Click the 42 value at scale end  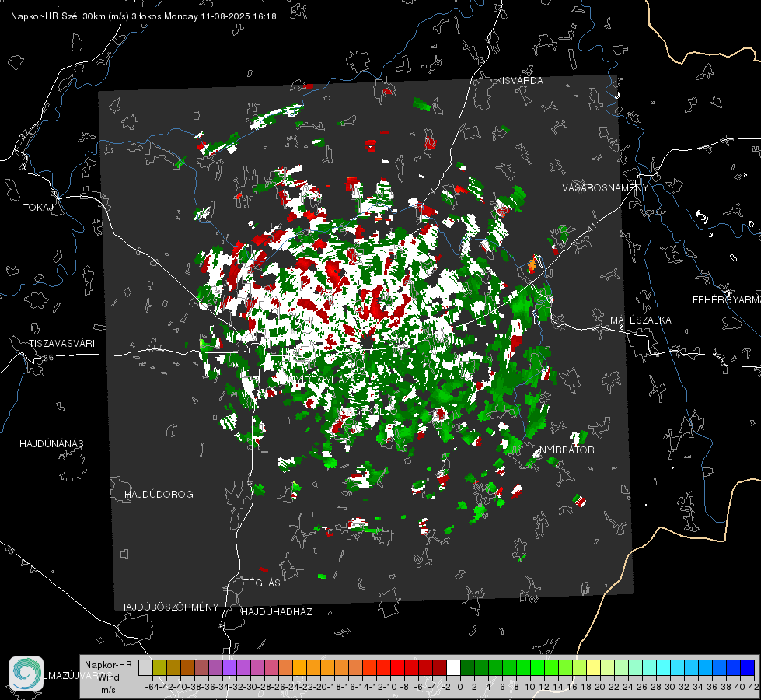pyautogui.click(x=753, y=688)
